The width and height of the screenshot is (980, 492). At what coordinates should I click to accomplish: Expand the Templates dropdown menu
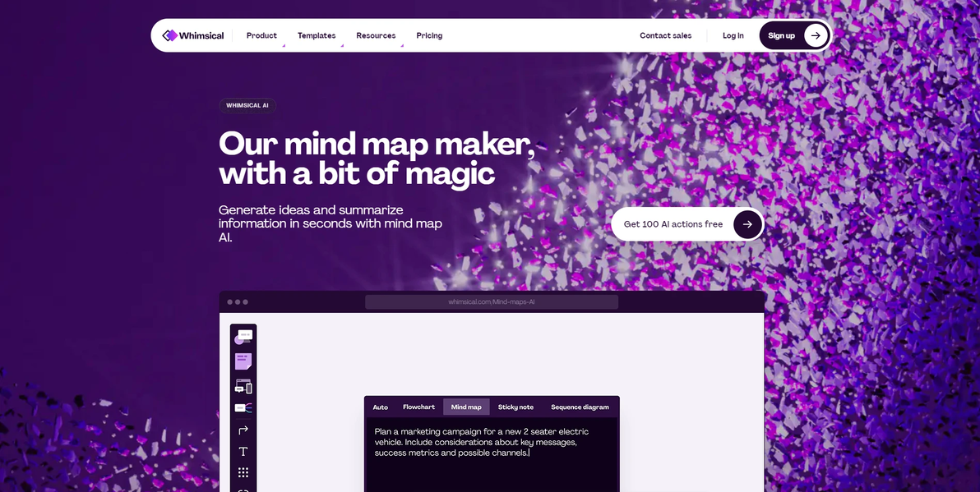coord(317,35)
